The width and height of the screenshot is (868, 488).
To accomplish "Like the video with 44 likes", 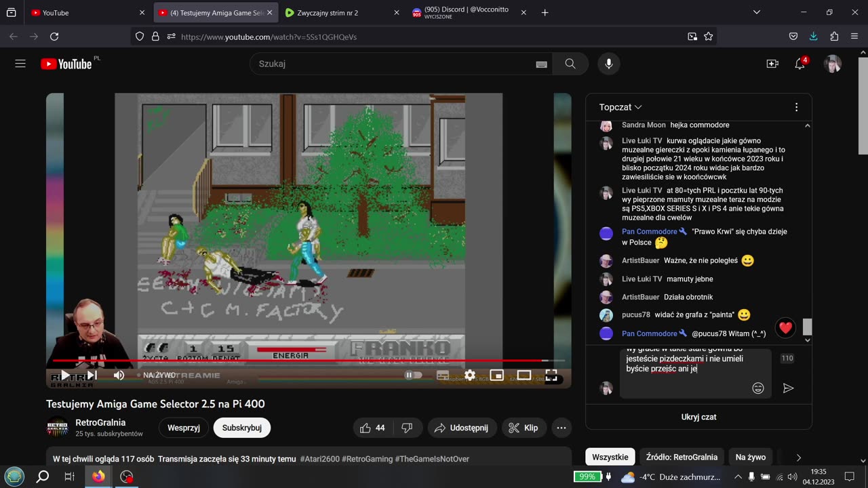I will click(x=372, y=428).
